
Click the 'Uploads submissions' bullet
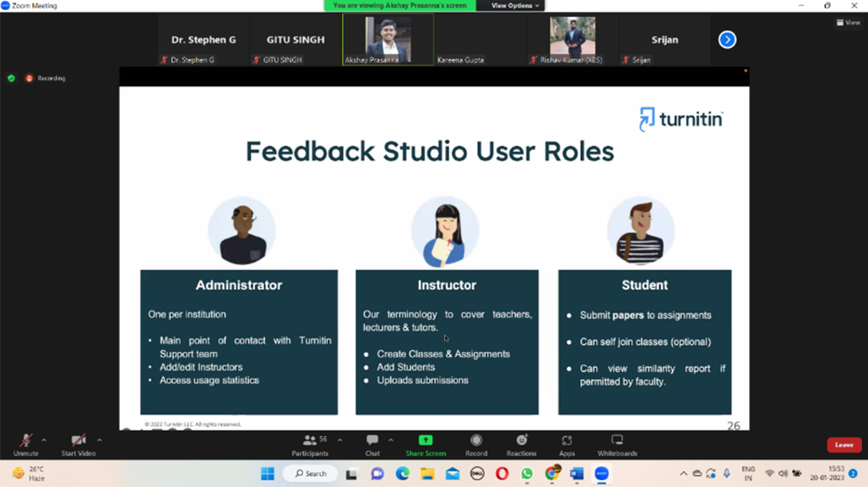(x=422, y=380)
